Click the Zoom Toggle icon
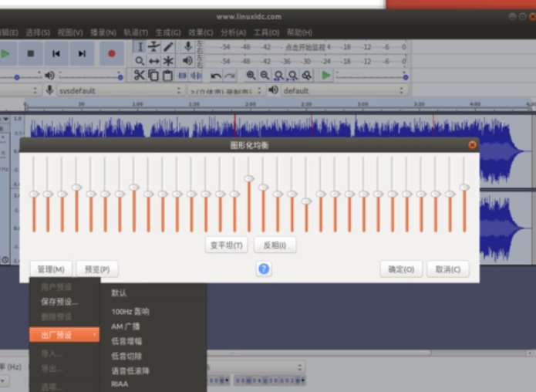 coord(307,76)
